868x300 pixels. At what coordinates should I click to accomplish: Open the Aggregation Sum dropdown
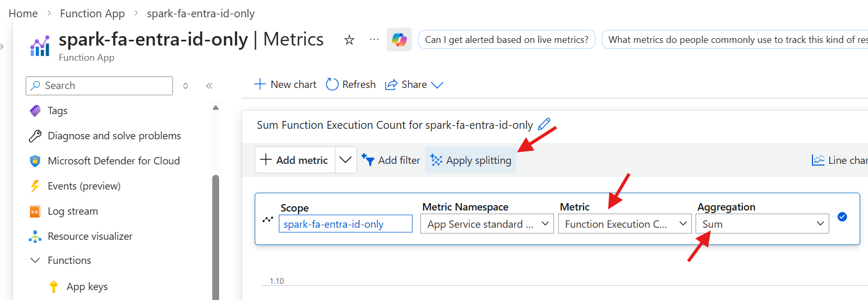click(x=762, y=224)
